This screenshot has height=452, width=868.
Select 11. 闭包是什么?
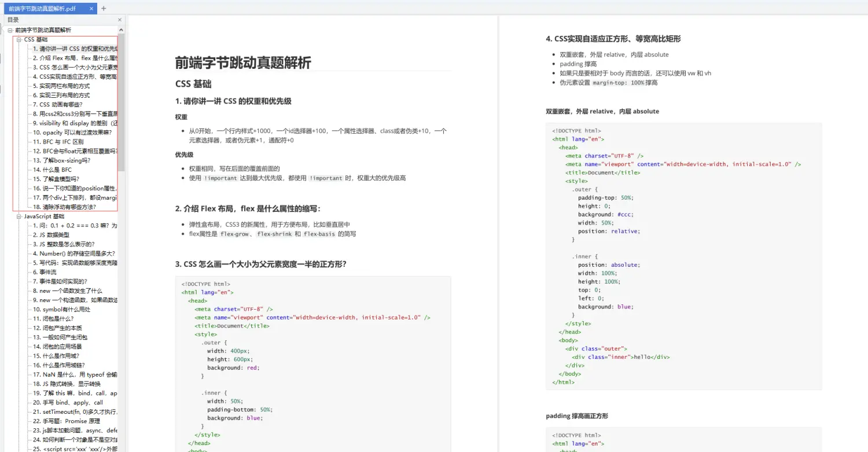[x=53, y=318]
